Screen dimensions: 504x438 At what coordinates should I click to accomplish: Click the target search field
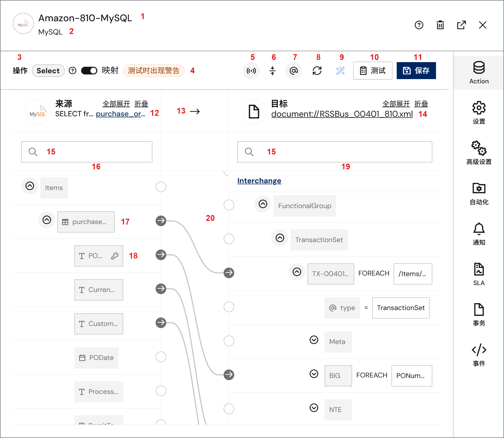point(335,152)
